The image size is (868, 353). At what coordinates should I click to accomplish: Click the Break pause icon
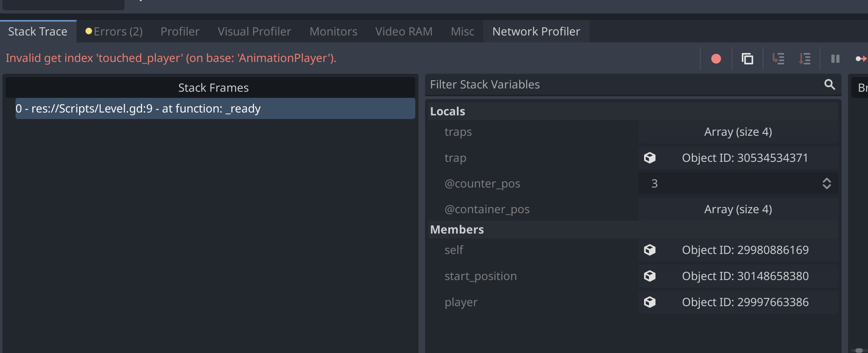pos(835,59)
